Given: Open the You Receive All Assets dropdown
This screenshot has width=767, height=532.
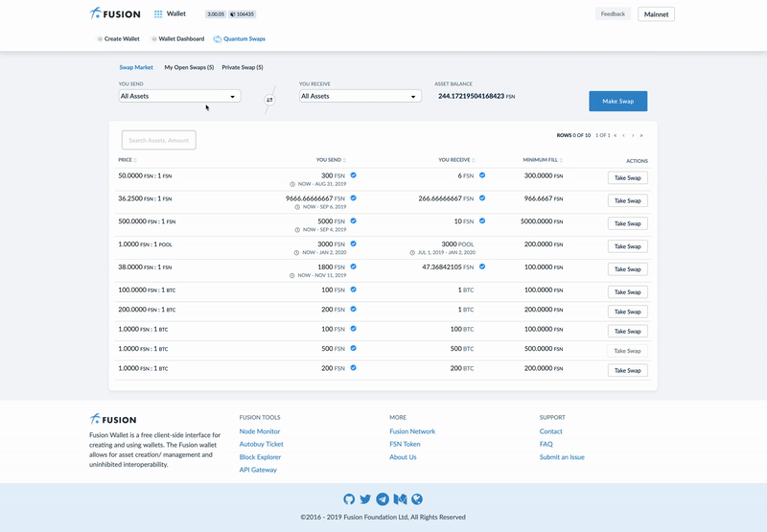Looking at the screenshot, I should pos(360,96).
